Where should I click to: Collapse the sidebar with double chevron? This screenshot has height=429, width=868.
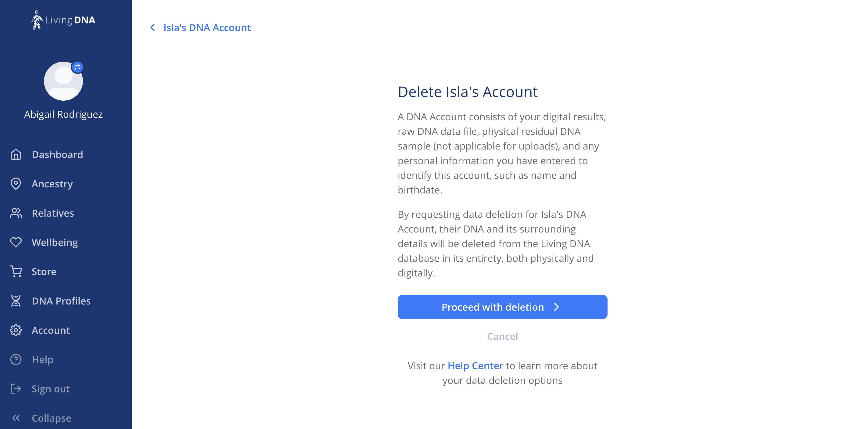(x=16, y=418)
